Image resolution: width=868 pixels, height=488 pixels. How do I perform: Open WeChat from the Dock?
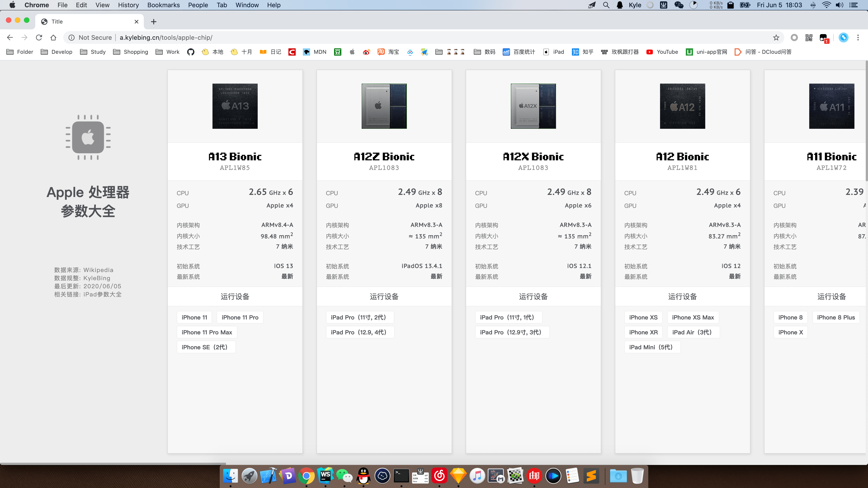344,476
